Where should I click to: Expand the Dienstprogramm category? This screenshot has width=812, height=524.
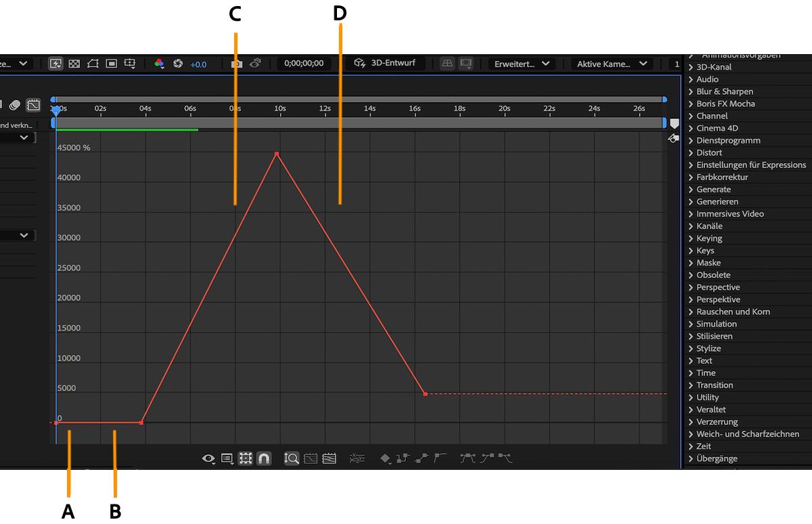692,140
